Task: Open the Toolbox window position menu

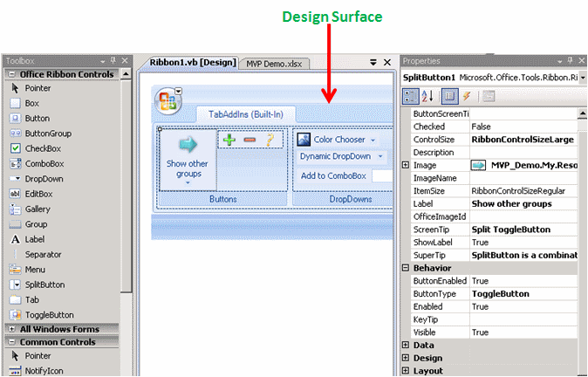Action: (103, 61)
